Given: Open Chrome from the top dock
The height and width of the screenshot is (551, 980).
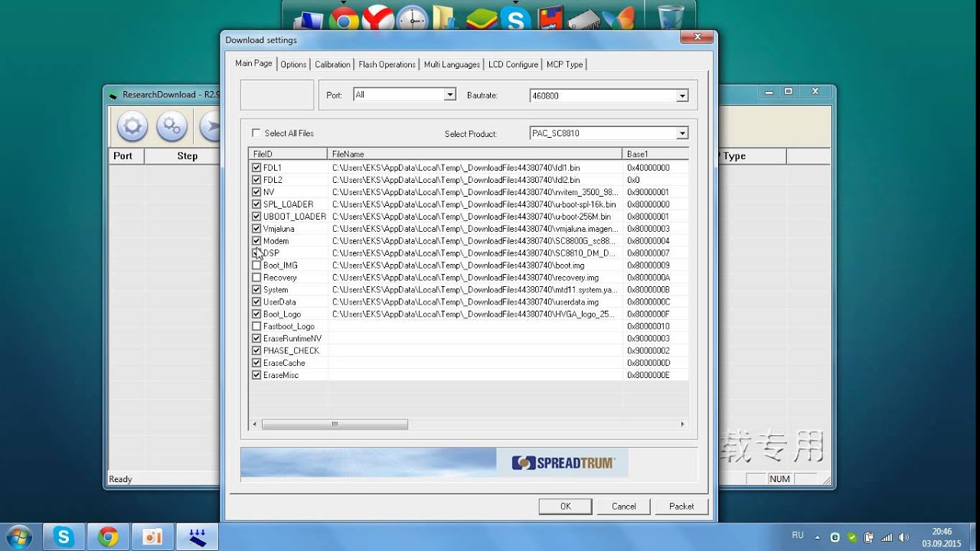Looking at the screenshot, I should (x=345, y=18).
